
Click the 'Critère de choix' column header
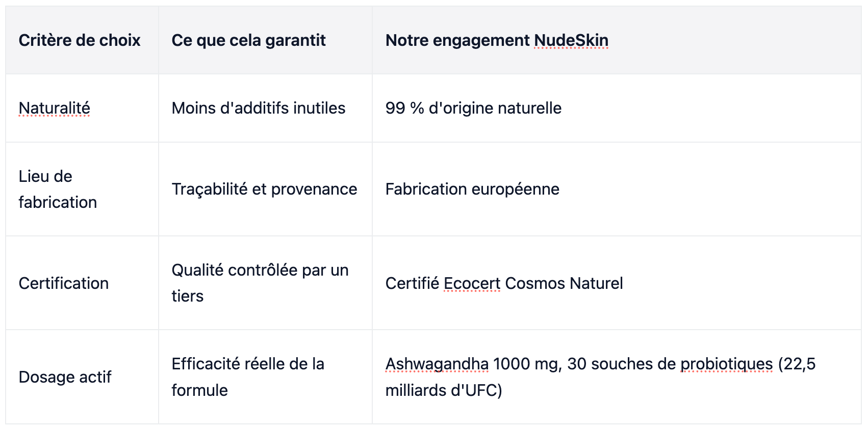pyautogui.click(x=80, y=40)
